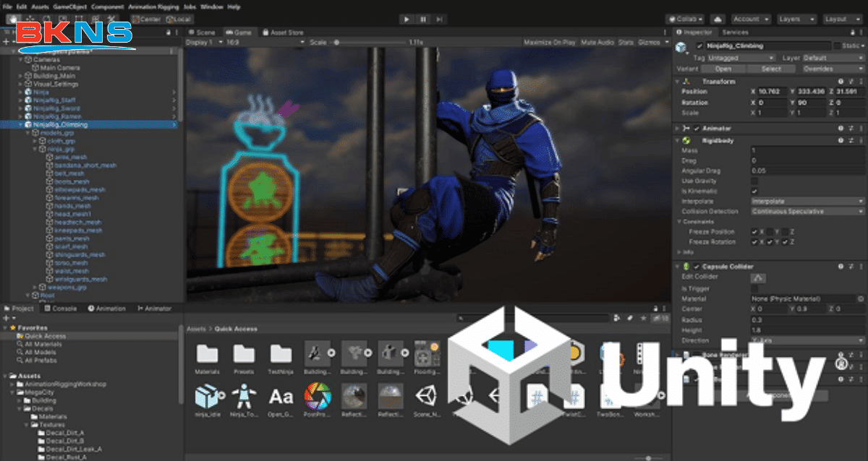Click the Mute Audio button
868x461 pixels.
(597, 42)
